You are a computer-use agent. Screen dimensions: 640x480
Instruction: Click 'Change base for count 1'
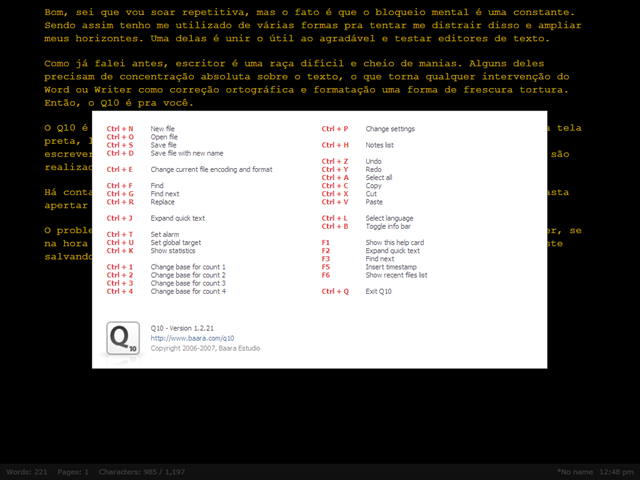click(188, 267)
